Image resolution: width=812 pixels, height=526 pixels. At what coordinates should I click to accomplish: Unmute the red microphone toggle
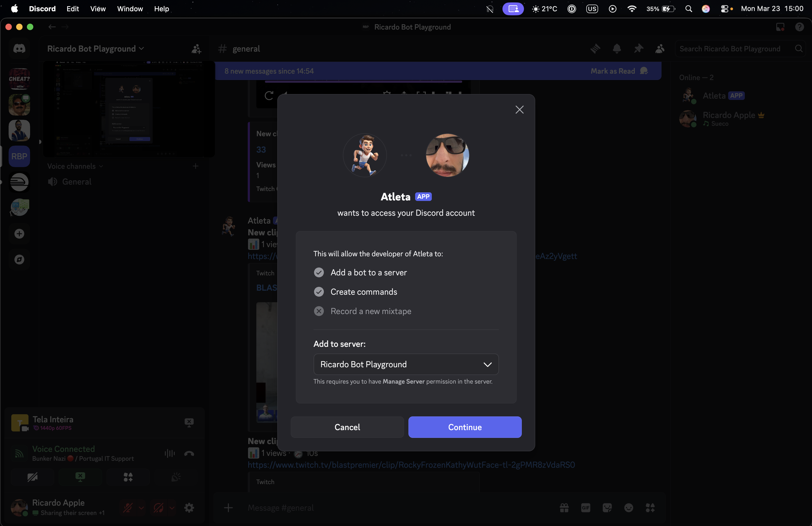[128, 508]
